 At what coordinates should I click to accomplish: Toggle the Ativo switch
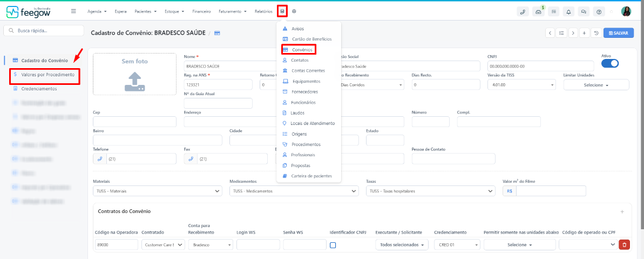click(x=610, y=63)
